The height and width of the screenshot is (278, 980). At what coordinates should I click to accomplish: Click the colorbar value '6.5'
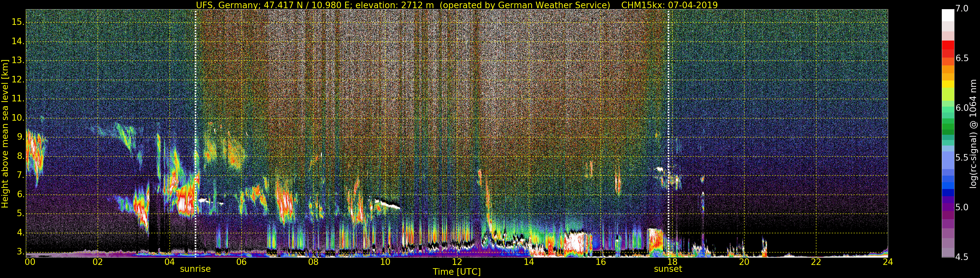(962, 58)
